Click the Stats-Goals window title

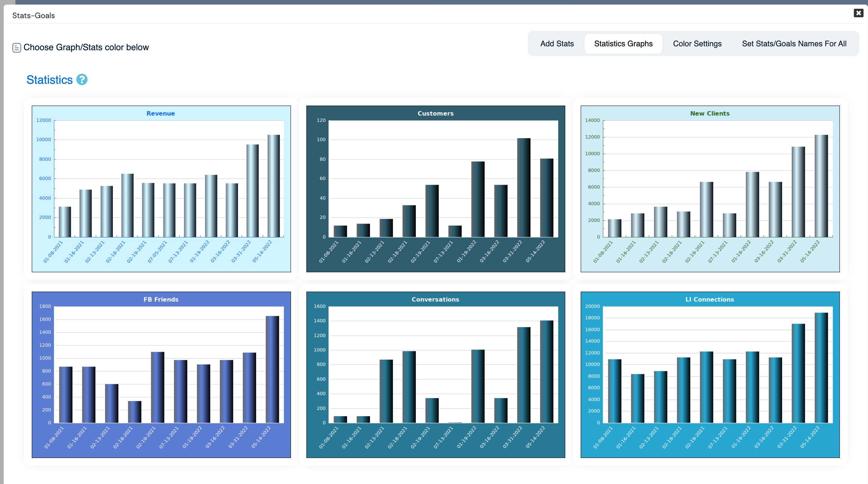tap(33, 15)
